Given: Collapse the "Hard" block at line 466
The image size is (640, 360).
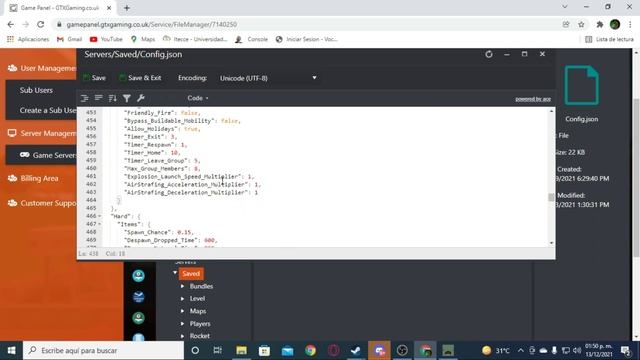Looking at the screenshot, I should point(99,216).
